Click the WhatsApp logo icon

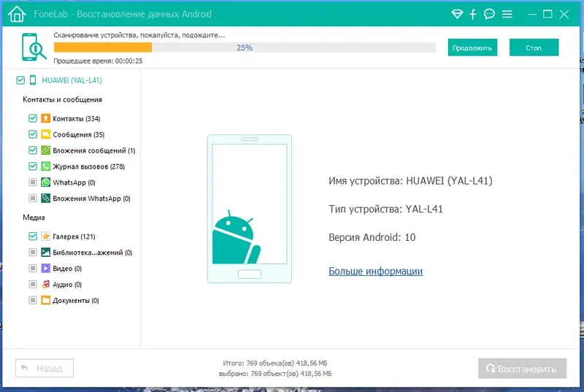pos(45,182)
